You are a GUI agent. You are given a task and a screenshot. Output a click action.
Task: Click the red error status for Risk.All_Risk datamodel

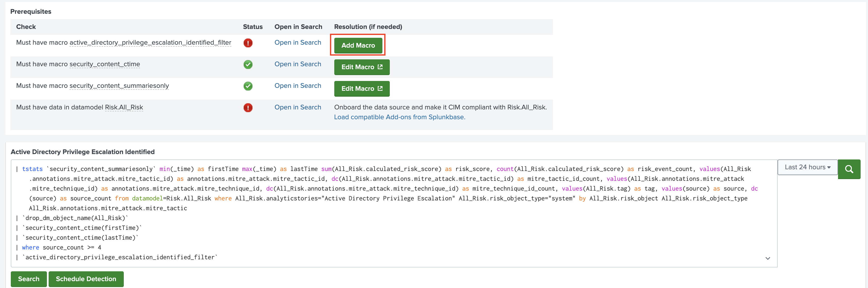248,108
